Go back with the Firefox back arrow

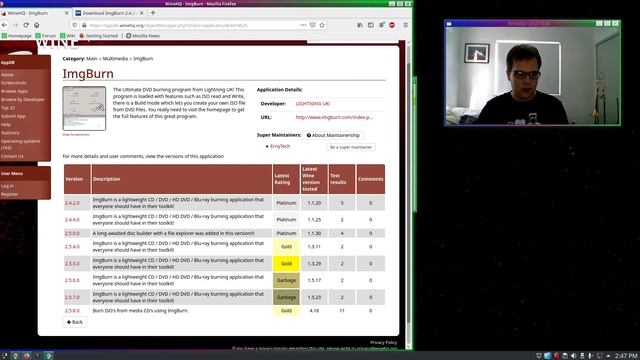pyautogui.click(x=5, y=25)
